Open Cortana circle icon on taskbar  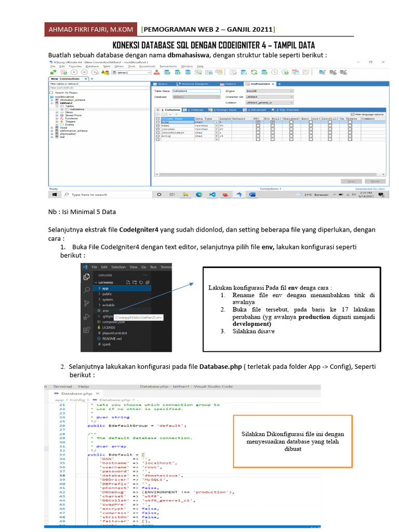(159, 194)
